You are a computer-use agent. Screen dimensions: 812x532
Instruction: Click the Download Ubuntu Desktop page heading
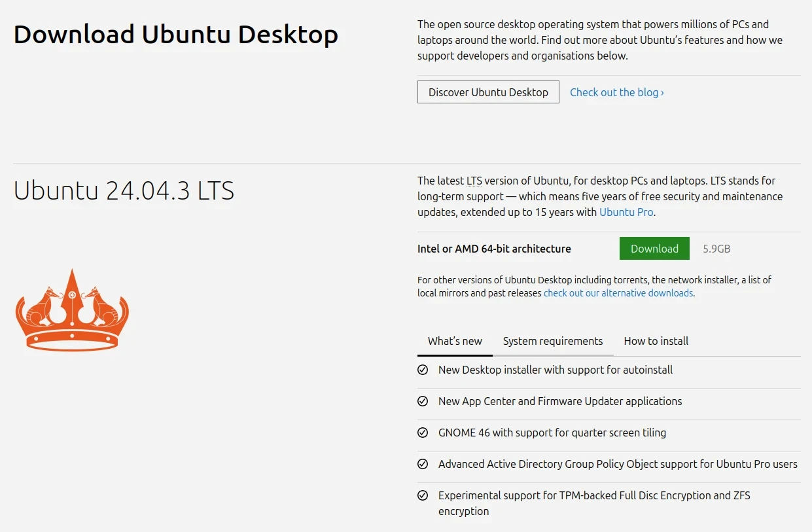coord(175,34)
